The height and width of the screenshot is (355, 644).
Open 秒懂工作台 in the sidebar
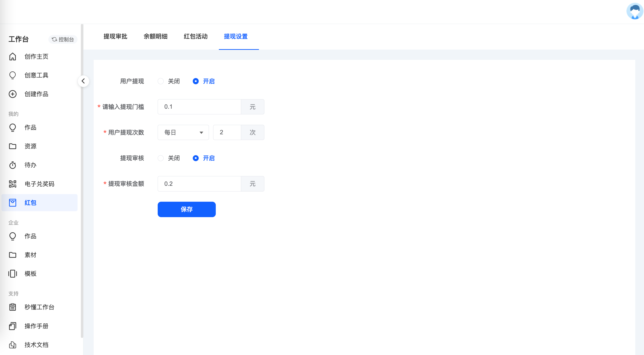pyautogui.click(x=40, y=307)
